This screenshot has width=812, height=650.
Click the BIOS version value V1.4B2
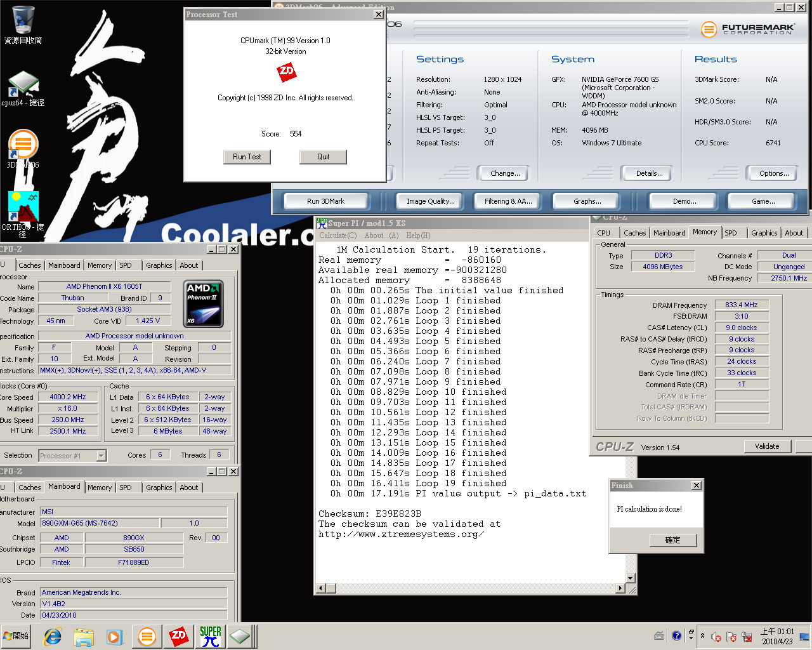click(133, 604)
